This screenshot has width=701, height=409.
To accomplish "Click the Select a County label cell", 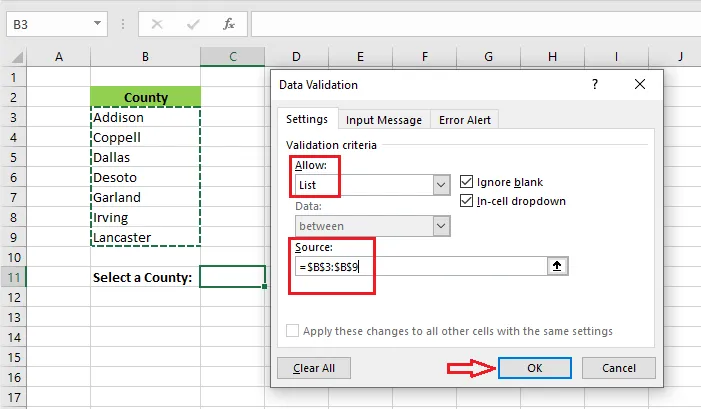I will 145,278.
